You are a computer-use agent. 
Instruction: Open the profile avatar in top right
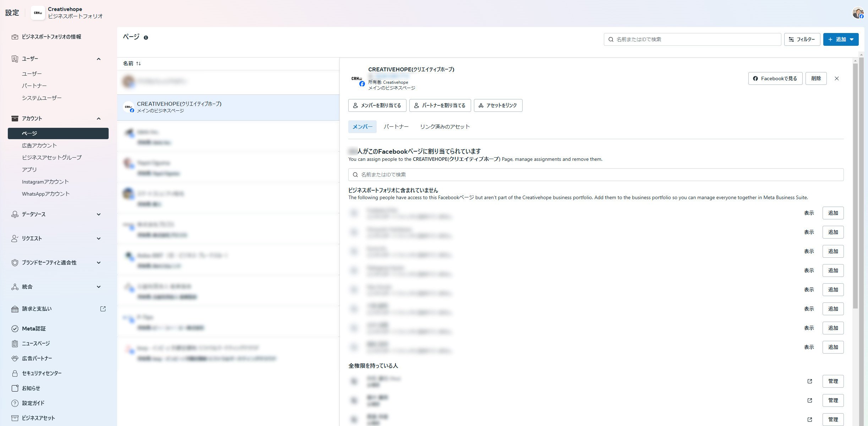click(x=858, y=13)
